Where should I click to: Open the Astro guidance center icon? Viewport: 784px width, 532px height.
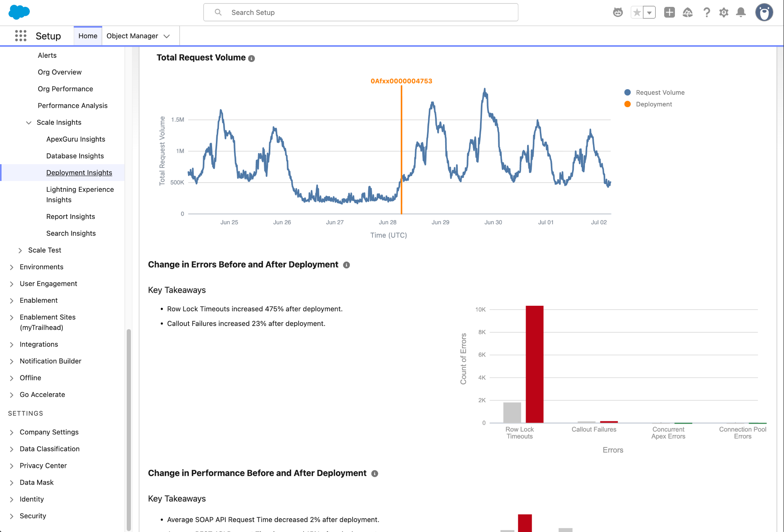pyautogui.click(x=618, y=12)
